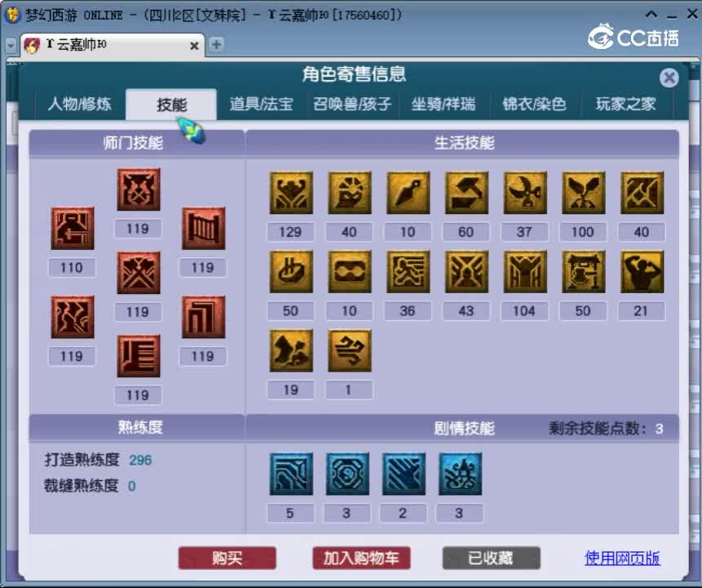Click the 加入购物车 button
The width and height of the screenshot is (702, 588).
(x=362, y=558)
